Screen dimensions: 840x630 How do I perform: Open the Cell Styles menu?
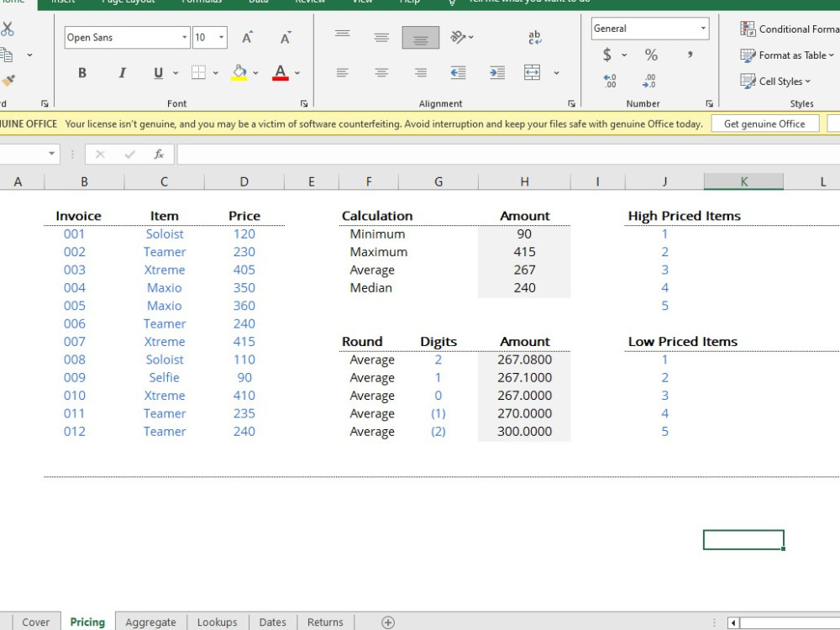click(x=775, y=81)
